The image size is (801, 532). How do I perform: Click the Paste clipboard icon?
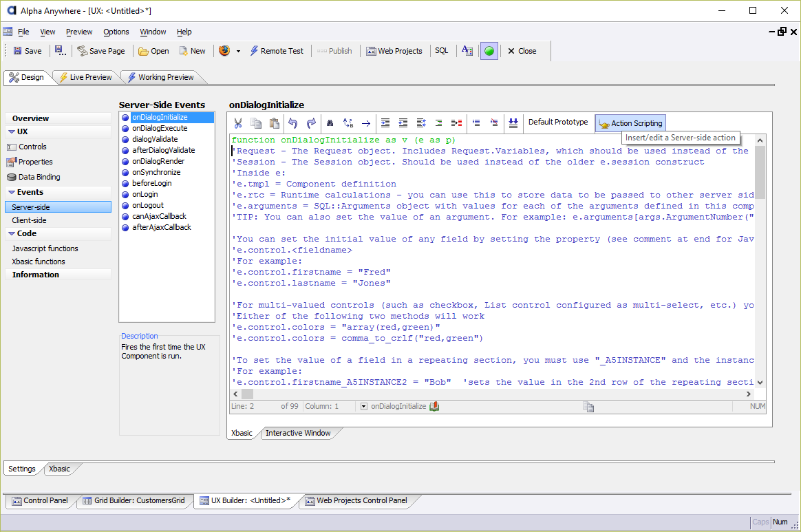pos(275,123)
